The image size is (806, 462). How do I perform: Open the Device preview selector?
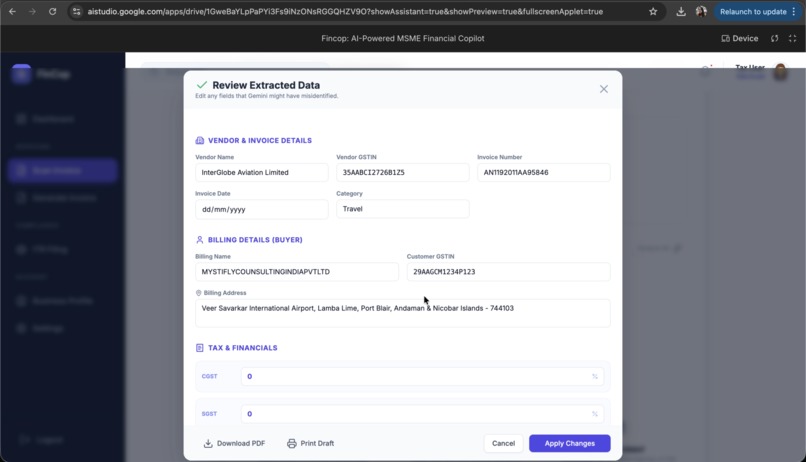click(740, 39)
